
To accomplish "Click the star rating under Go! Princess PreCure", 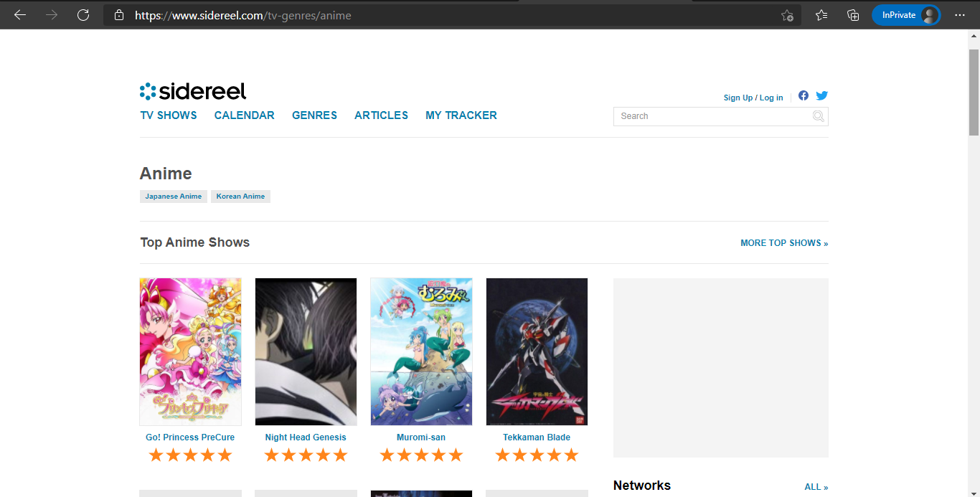I will click(x=190, y=455).
